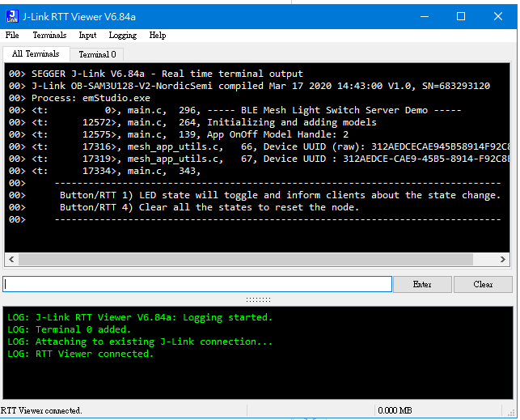Click the 'J-Link OB-SAM3U128-V2-NordicSemi' line
520x420 pixels.
pos(249,86)
